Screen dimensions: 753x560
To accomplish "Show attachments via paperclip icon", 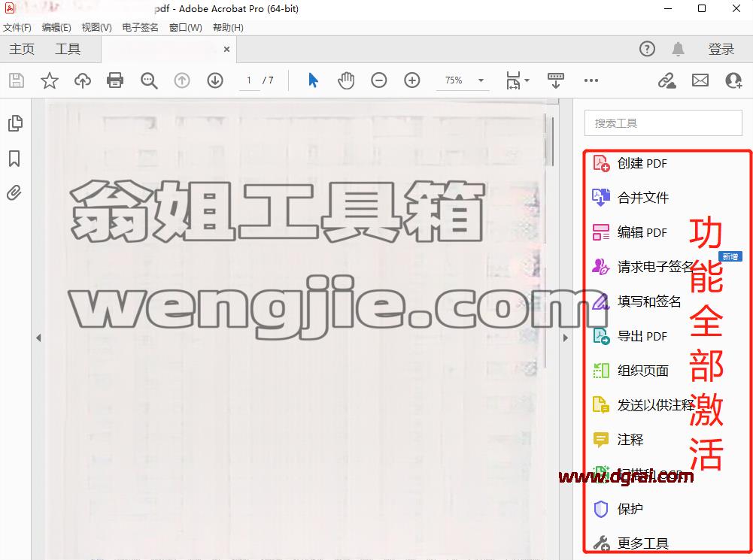I will point(14,193).
